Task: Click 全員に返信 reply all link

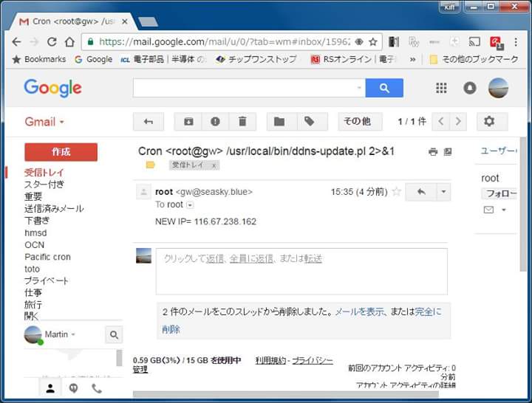Action: point(251,259)
